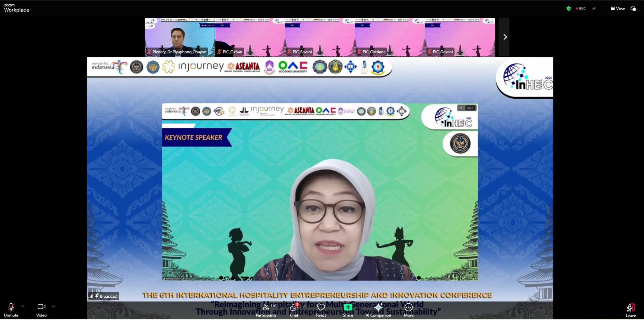Launch the AI Companion
This screenshot has width=644, height=320.
pyautogui.click(x=378, y=310)
